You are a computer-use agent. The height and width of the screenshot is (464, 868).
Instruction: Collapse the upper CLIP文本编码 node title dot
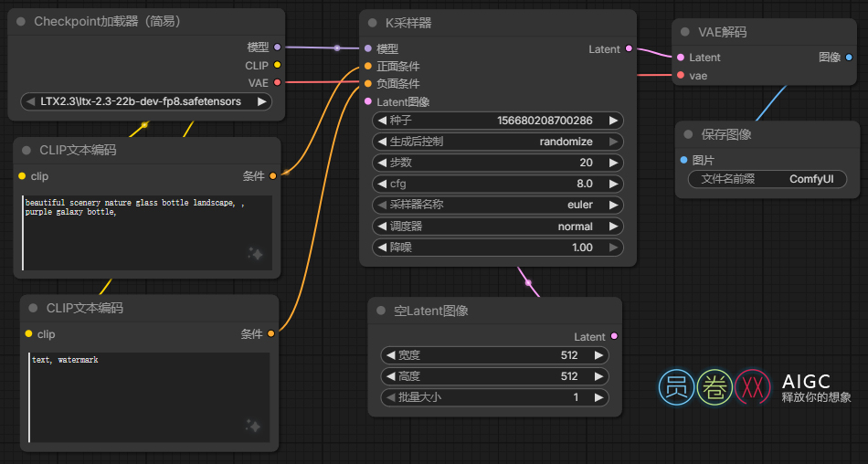(x=26, y=150)
